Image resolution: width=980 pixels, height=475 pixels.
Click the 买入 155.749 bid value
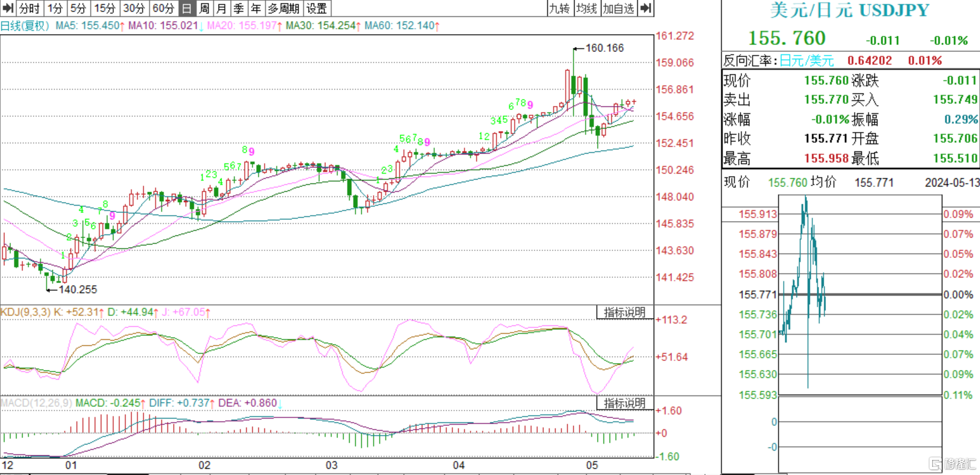955,99
